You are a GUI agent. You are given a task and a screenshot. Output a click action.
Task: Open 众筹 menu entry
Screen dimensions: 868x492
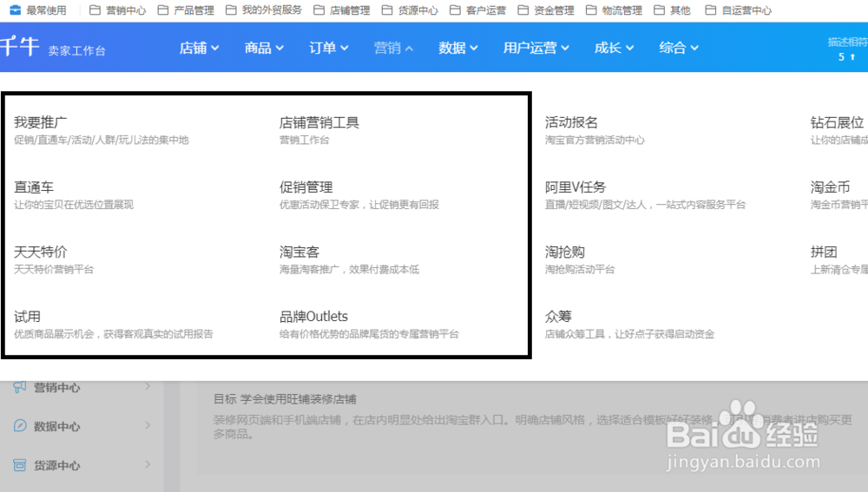tap(558, 317)
